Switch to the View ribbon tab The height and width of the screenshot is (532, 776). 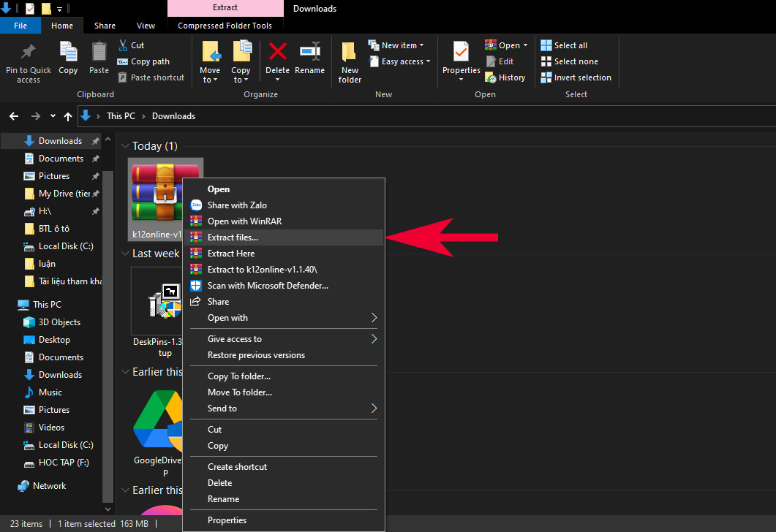(146, 26)
